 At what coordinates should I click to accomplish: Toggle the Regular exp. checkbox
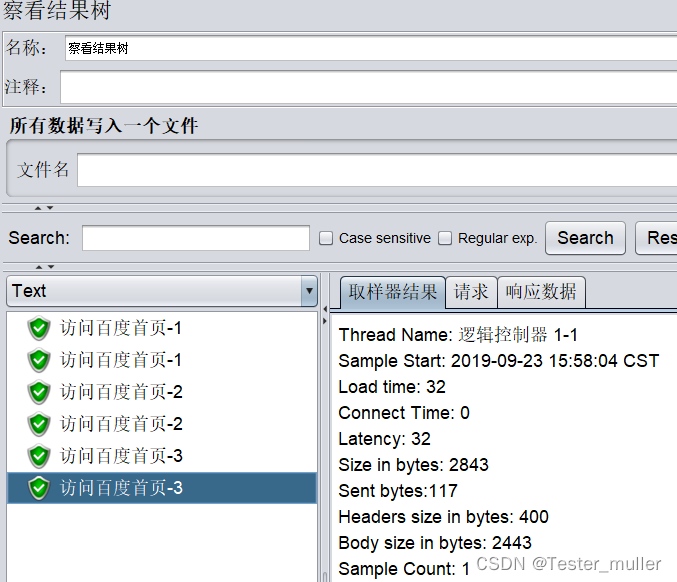click(445, 238)
